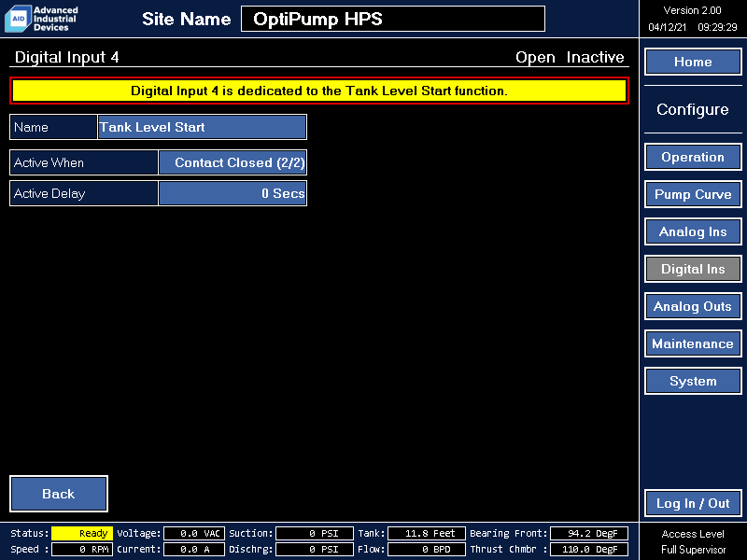This screenshot has width=747, height=560.
Task: Click the yellow dedicated function warning banner
Action: coord(319,91)
